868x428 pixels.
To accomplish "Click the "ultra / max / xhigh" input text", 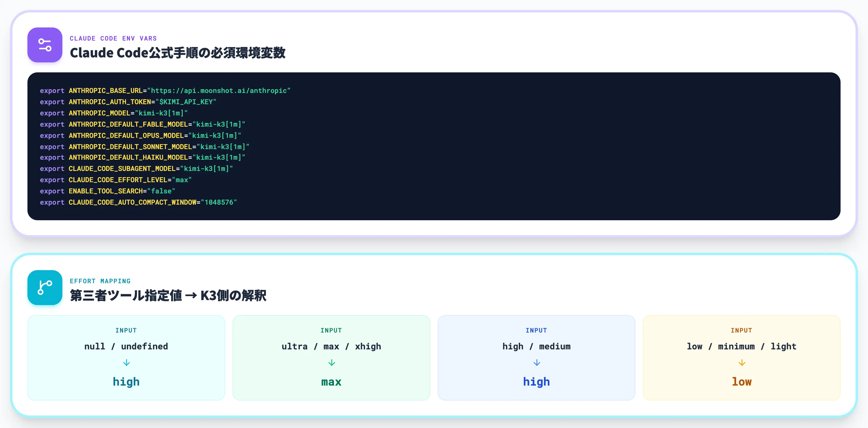I will pyautogui.click(x=331, y=346).
